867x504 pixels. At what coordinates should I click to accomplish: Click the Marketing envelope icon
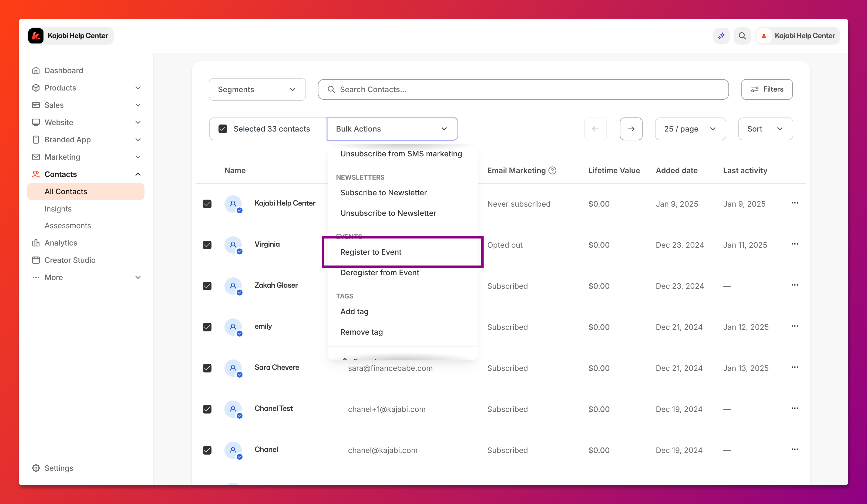point(36,157)
